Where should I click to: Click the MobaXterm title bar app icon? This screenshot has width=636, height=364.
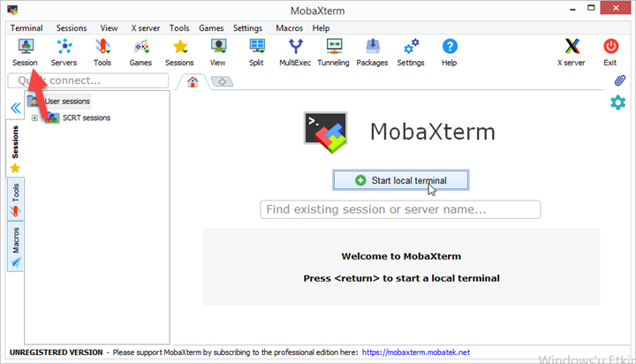pyautogui.click(x=12, y=10)
